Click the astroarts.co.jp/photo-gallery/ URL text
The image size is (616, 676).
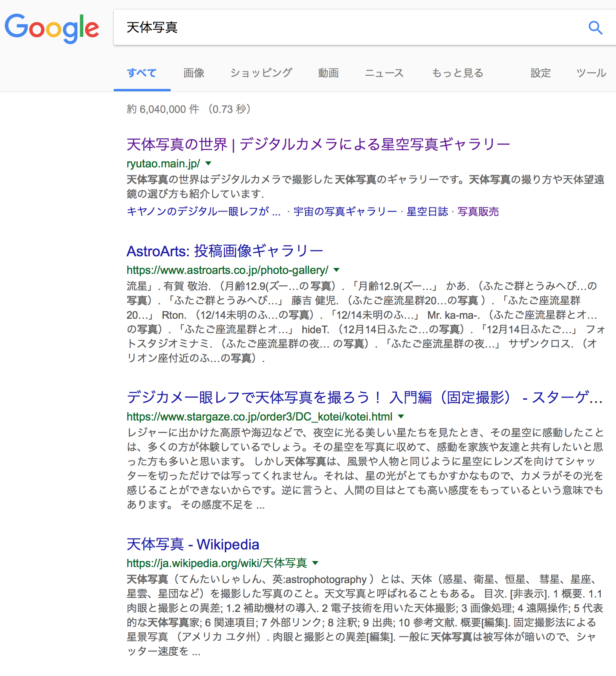tap(227, 270)
